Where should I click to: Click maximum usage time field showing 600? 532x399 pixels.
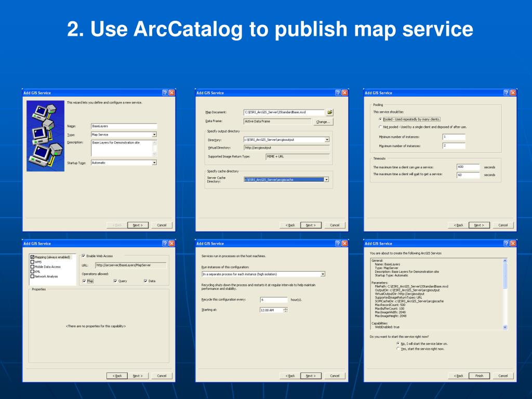click(x=468, y=167)
